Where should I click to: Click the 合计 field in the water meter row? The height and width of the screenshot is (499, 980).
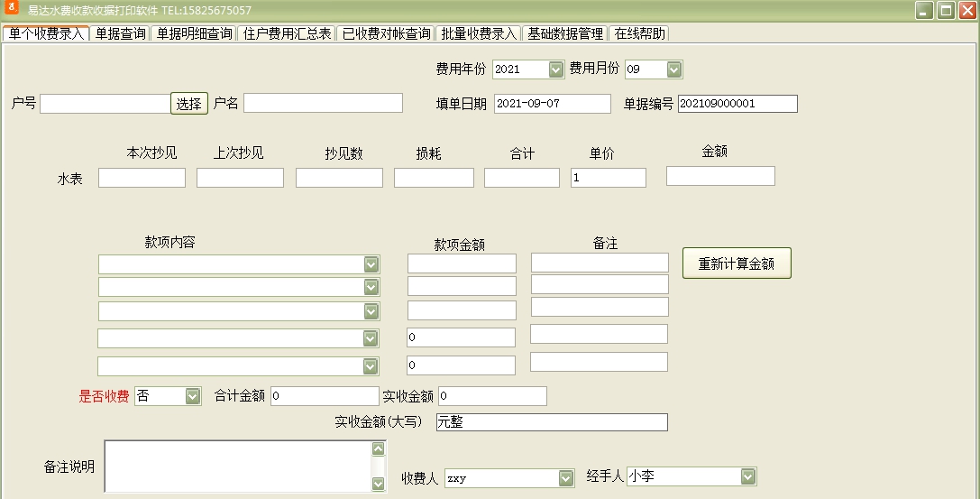pyautogui.click(x=522, y=178)
